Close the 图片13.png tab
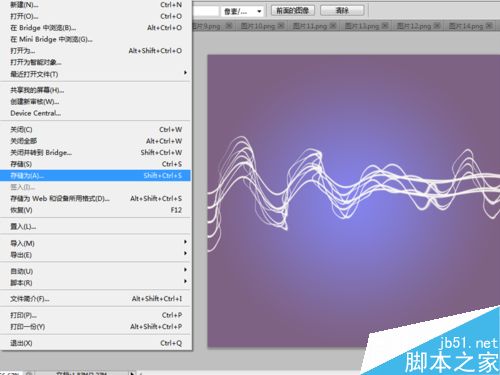The image size is (500, 375). point(385,25)
